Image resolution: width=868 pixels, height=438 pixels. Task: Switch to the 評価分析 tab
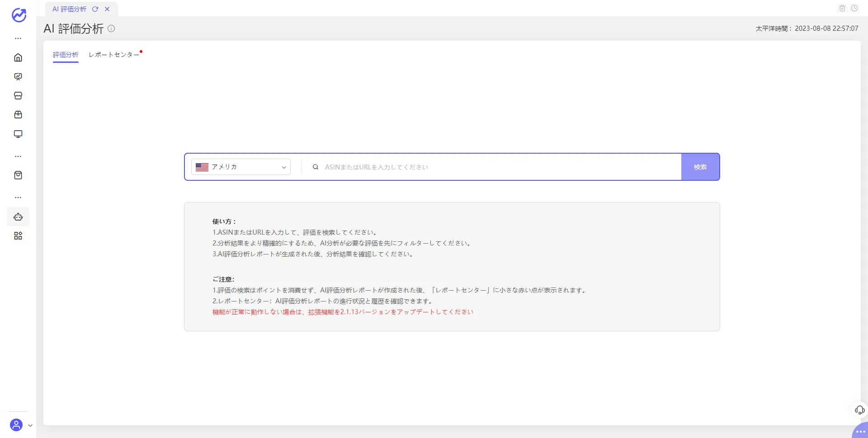click(66, 55)
